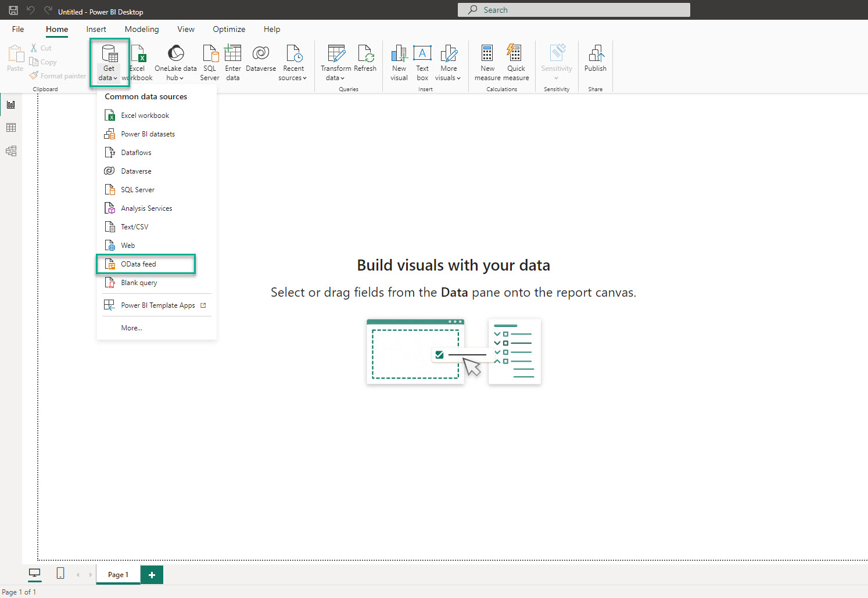Open the Modeling ribbon tab

[x=141, y=29]
